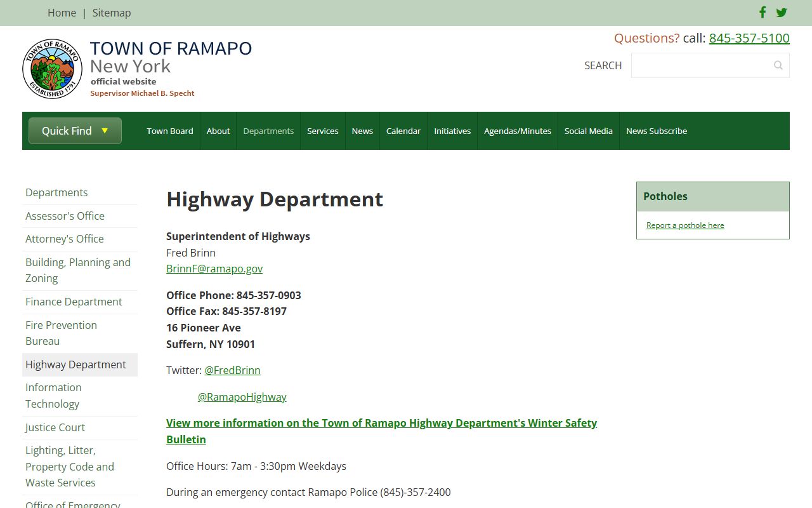
Task: Open the About menu item
Action: click(218, 131)
